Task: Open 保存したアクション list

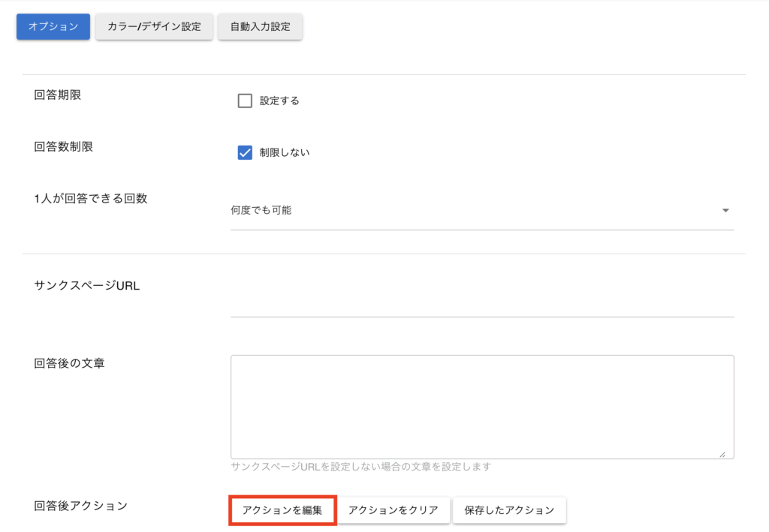Action: (x=509, y=510)
